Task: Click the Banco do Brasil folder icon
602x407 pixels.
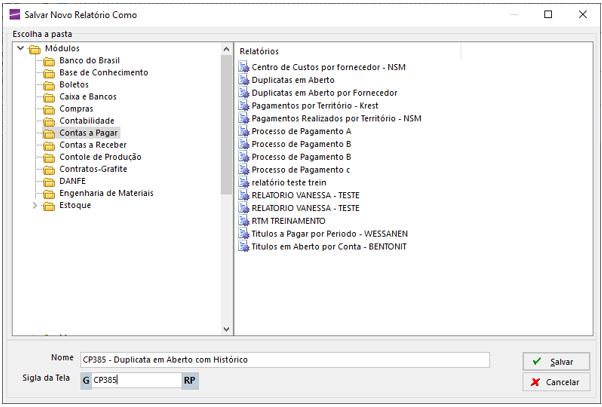Action: [x=49, y=61]
